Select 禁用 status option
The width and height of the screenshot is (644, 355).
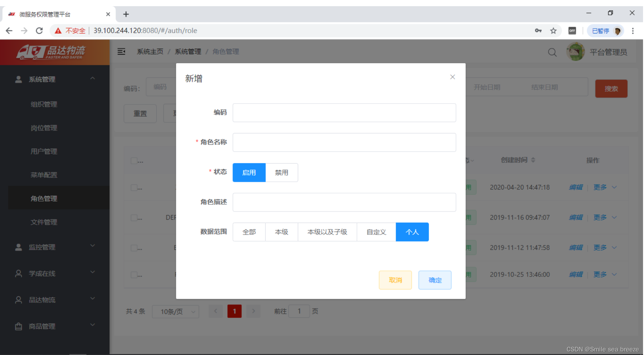pos(282,172)
